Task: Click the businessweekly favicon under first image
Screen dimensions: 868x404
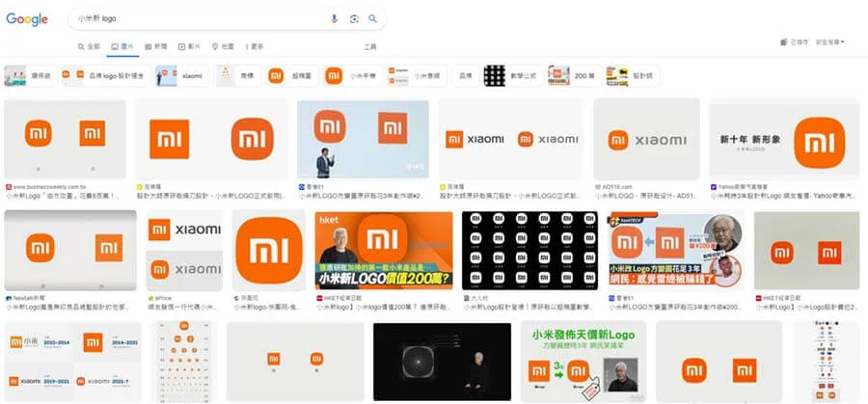Action: 9,187
